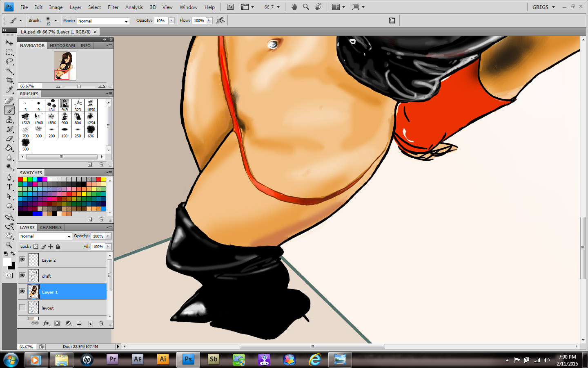Image resolution: width=588 pixels, height=368 pixels.
Task: Show the layout layer
Action: coord(22,307)
